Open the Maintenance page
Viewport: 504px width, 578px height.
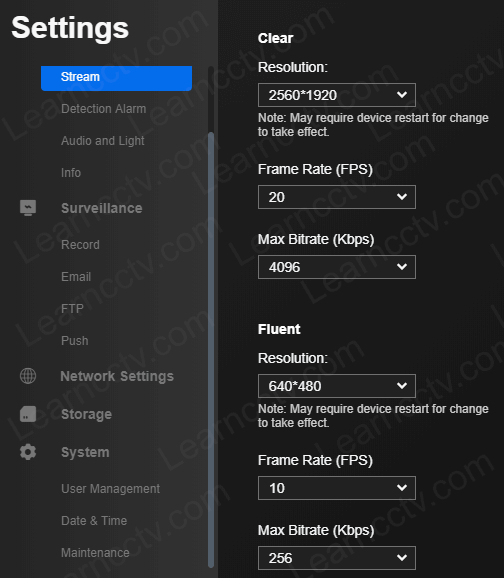point(95,553)
